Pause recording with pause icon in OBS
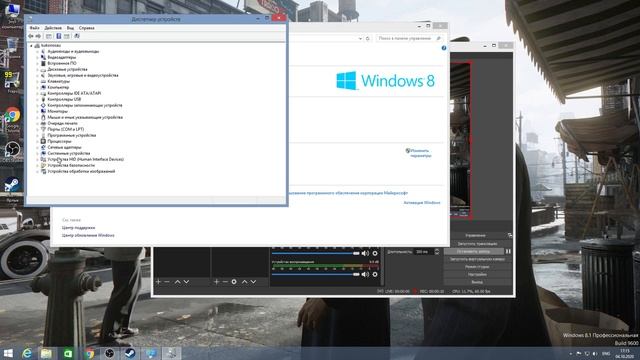The height and width of the screenshot is (360, 640). coord(508,251)
